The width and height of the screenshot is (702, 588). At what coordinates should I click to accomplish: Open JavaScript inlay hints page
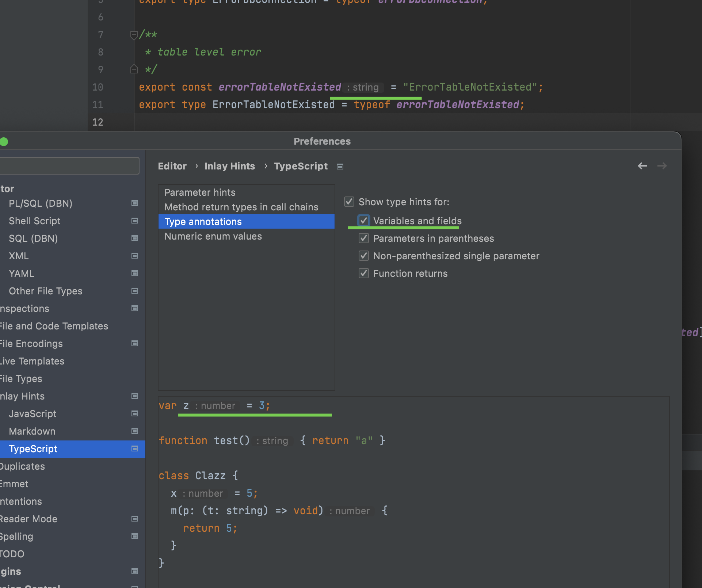point(33,414)
